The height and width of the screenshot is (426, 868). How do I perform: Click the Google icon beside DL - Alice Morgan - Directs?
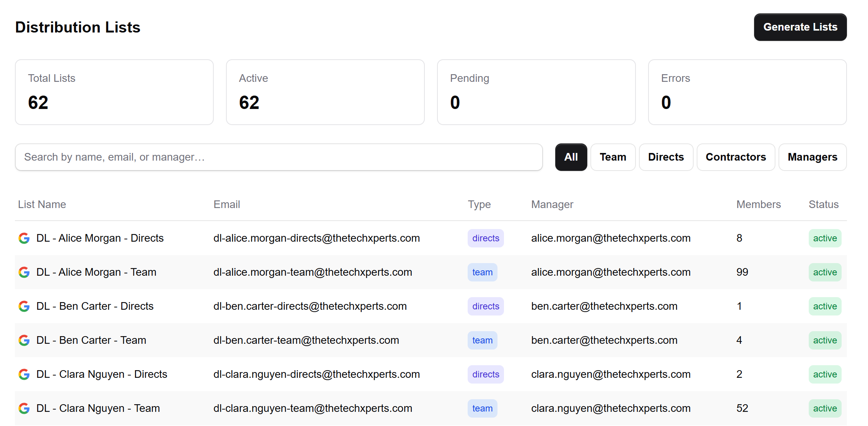pos(24,238)
